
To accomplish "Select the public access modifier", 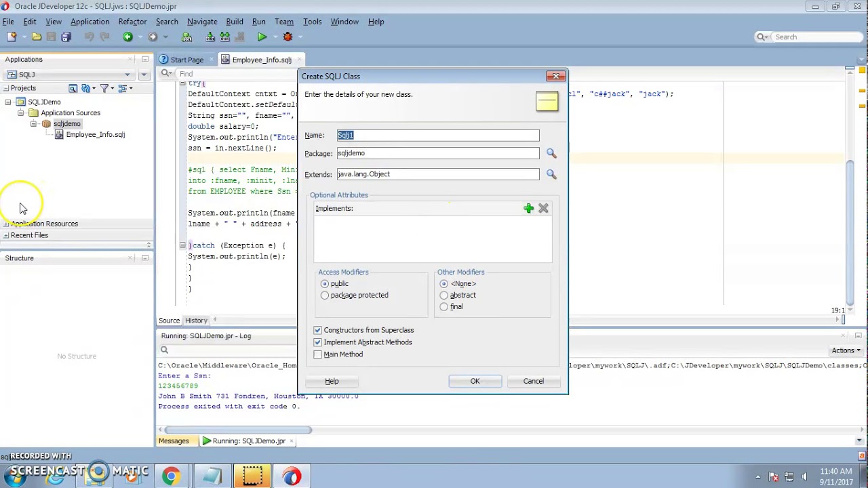I will pos(325,284).
